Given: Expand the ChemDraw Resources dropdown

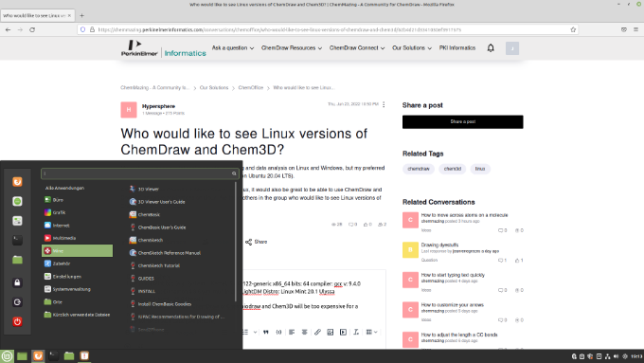Looking at the screenshot, I should (291, 48).
